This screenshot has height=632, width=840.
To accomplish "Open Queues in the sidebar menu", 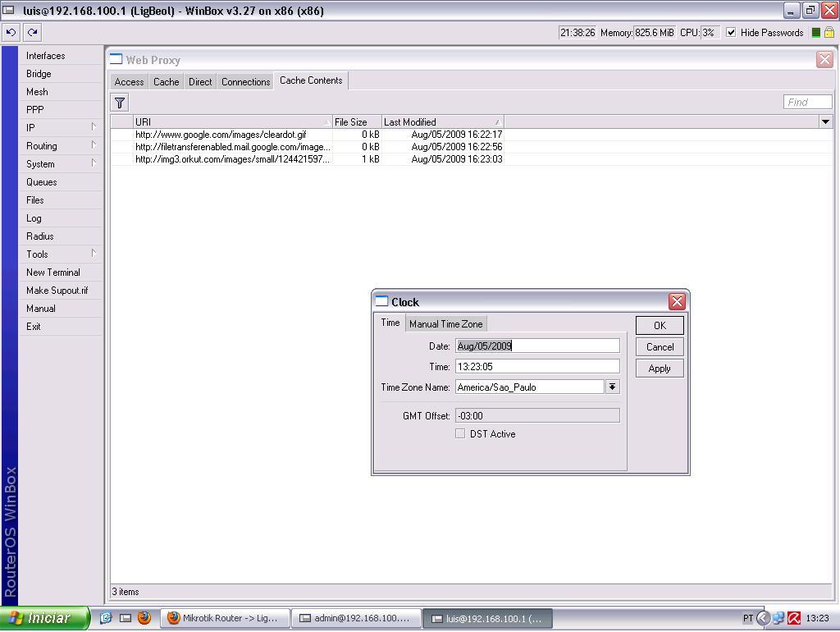I will point(60,182).
